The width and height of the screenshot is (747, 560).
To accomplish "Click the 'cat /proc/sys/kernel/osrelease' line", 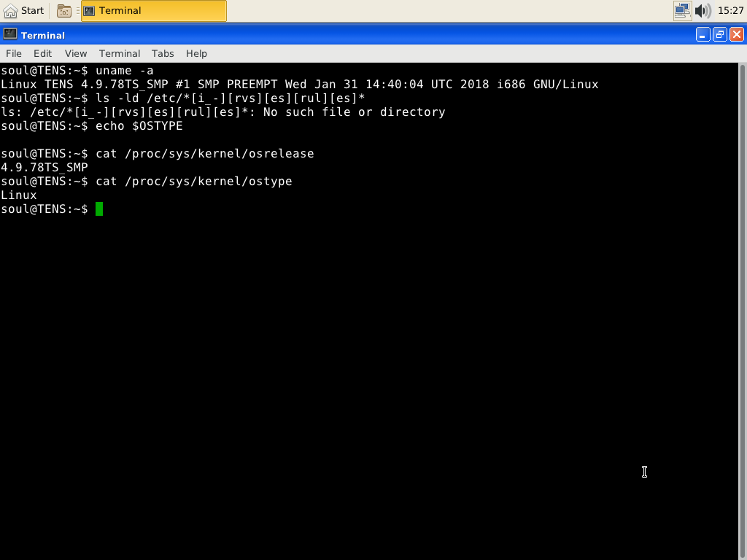I will point(158,153).
